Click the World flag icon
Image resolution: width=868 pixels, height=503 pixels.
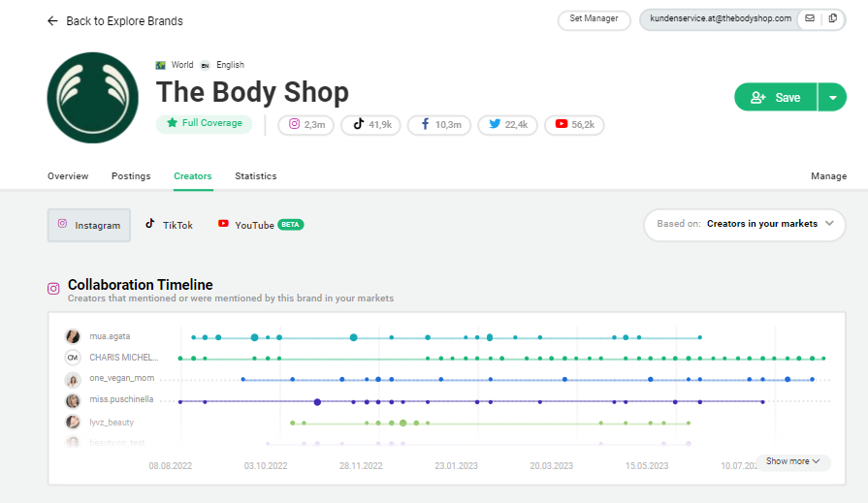coord(161,65)
